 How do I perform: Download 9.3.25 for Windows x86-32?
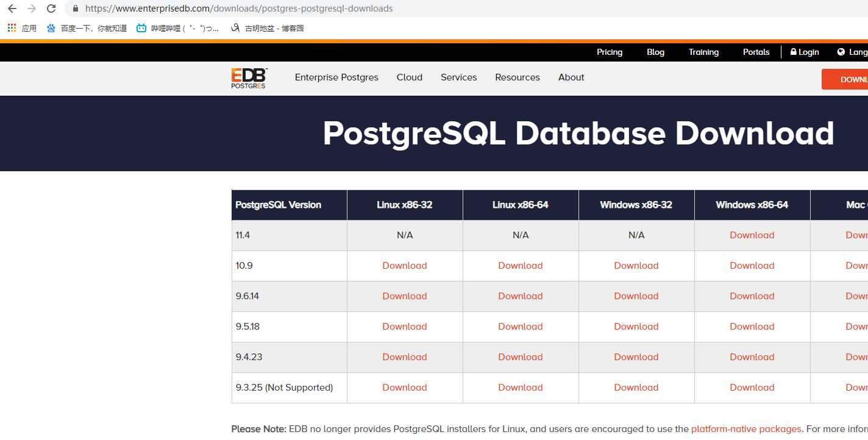[636, 388]
